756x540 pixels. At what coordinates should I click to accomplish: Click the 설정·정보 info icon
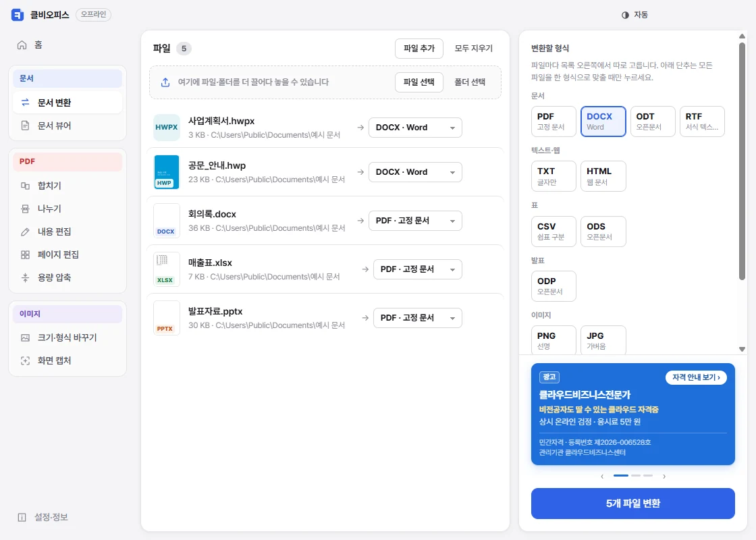tap(22, 517)
